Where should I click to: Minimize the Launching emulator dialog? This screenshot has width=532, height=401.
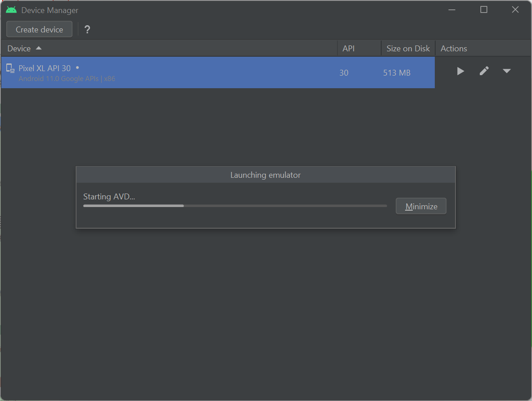coord(421,206)
